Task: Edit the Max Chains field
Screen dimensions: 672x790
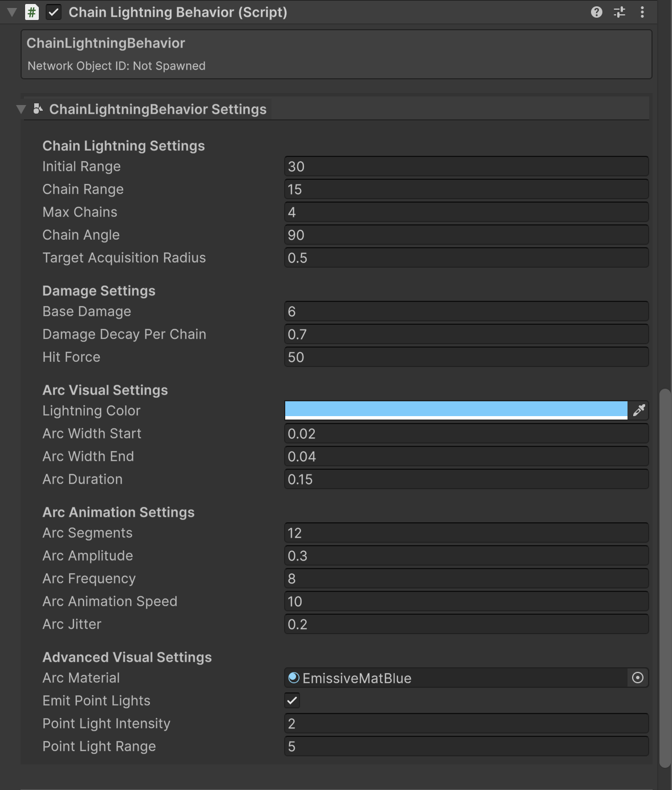Action: click(465, 212)
